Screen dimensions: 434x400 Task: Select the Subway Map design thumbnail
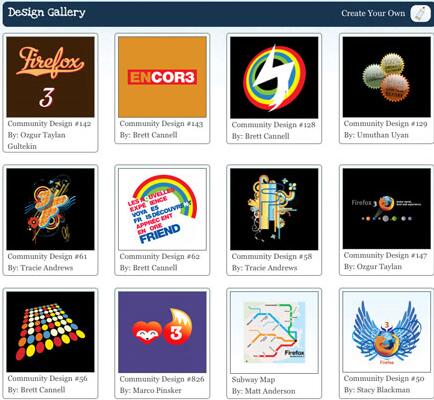click(x=274, y=333)
